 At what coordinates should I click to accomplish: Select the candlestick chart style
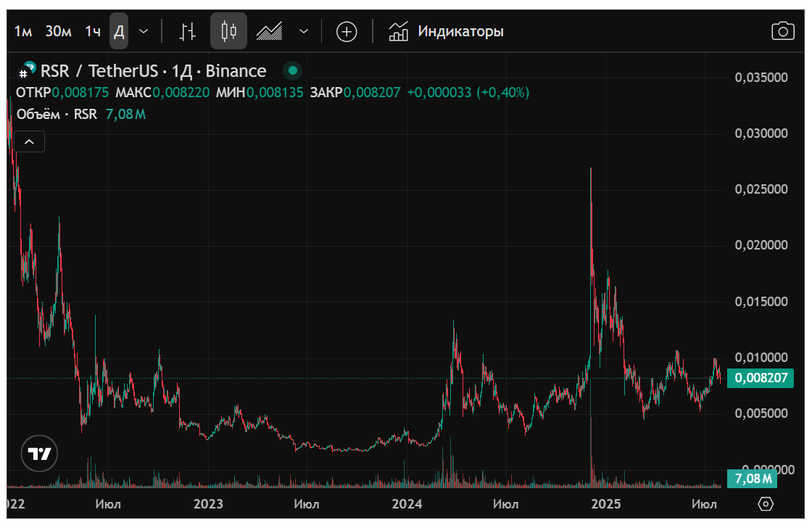(228, 32)
